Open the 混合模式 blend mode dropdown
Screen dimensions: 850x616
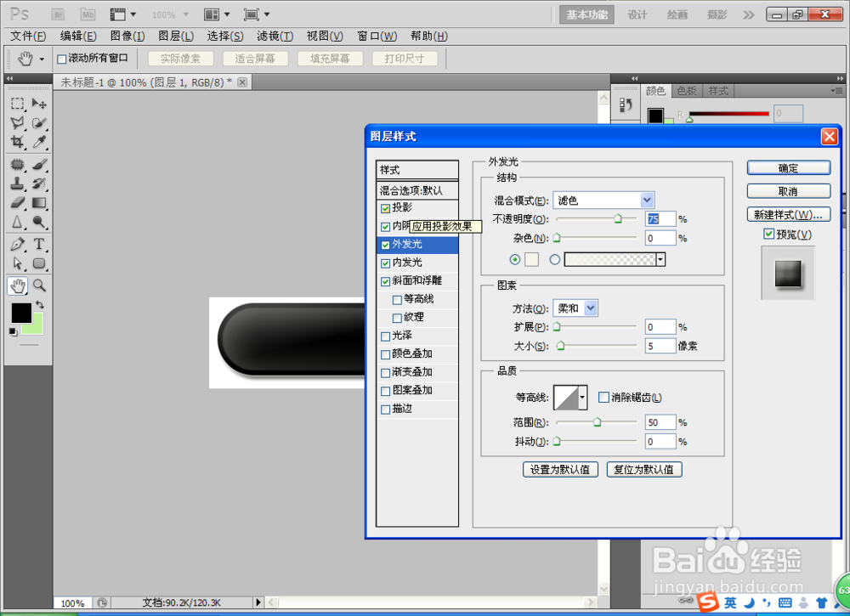[x=647, y=200]
